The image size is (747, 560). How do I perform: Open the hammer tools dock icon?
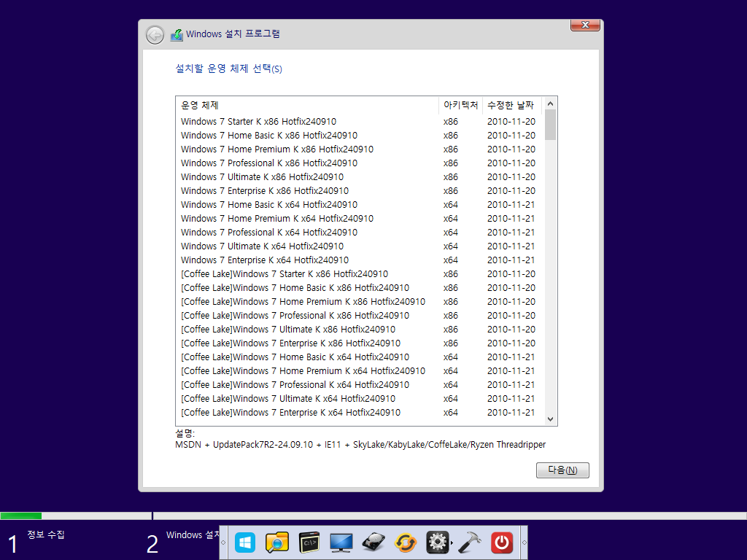(470, 542)
